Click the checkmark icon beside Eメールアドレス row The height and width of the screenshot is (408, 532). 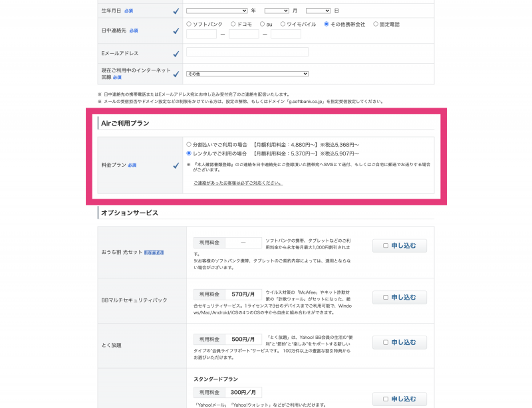tap(176, 54)
